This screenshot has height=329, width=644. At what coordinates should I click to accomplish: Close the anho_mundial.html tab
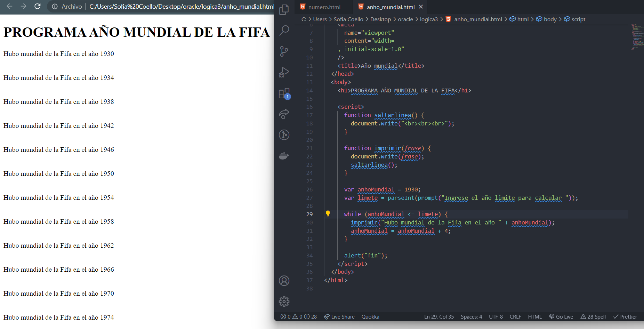tap(421, 7)
